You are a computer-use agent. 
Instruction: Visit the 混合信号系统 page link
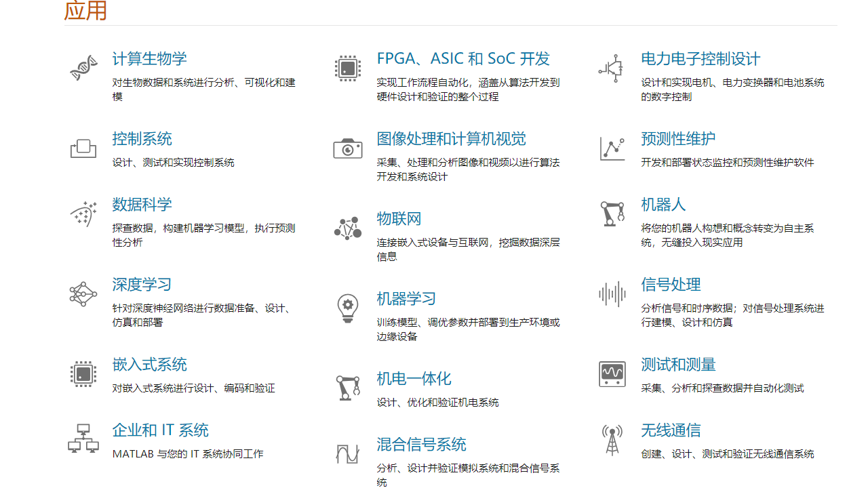click(422, 445)
